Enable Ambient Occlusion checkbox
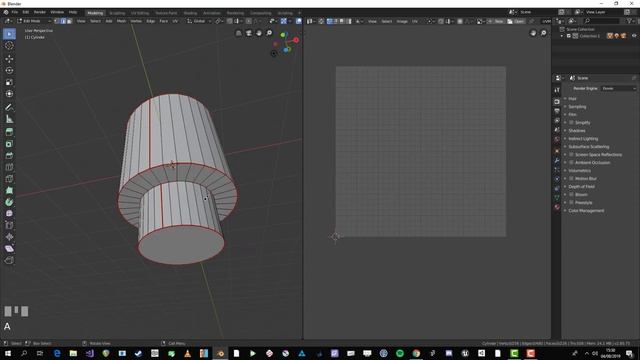Viewport: 640px width, 360px height. click(x=571, y=162)
